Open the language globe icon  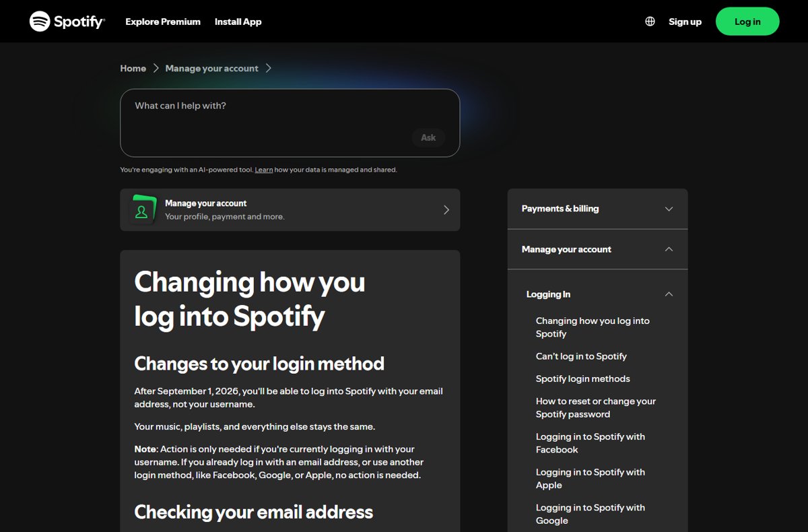(650, 22)
